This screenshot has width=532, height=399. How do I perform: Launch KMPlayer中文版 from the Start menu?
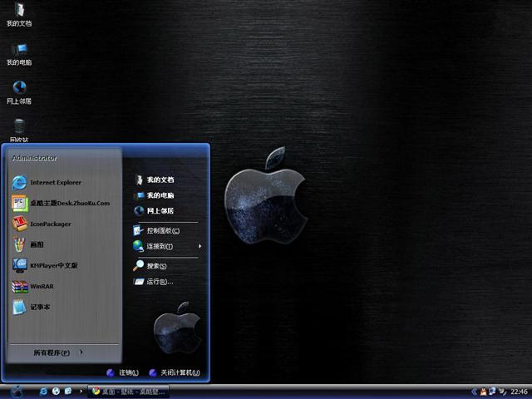(x=53, y=265)
